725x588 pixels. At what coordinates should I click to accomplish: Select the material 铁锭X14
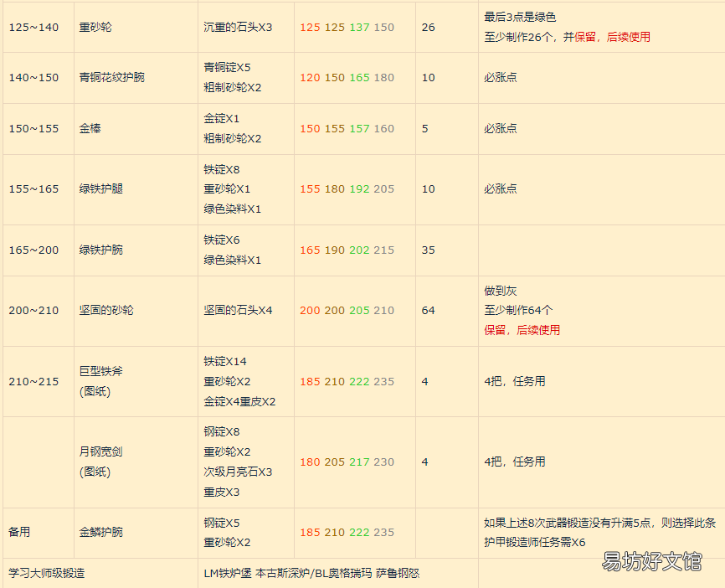pyautogui.click(x=224, y=361)
